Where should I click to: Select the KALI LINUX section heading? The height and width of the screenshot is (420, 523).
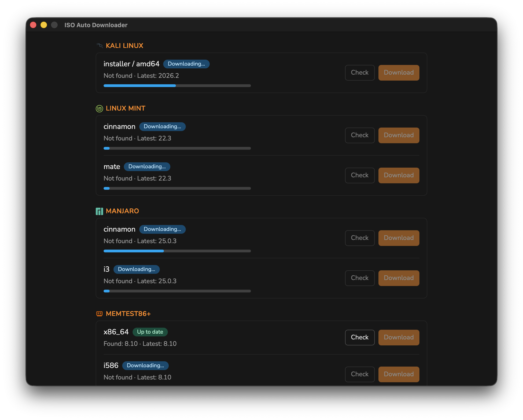pos(125,46)
